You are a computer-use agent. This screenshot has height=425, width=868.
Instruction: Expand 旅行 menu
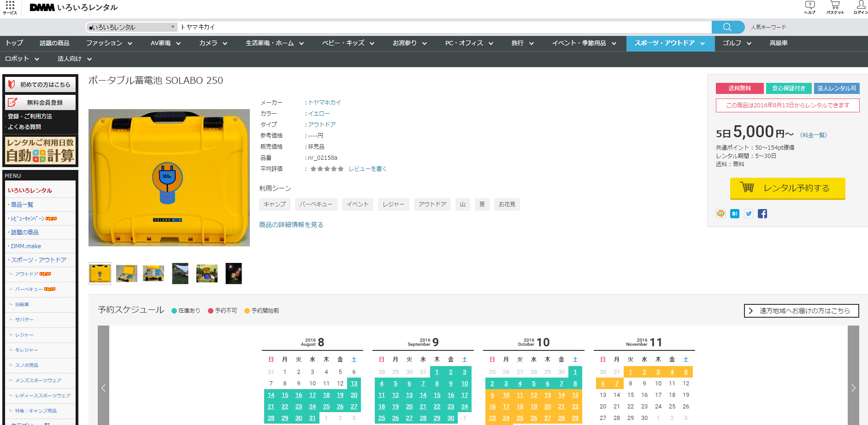pyautogui.click(x=523, y=43)
